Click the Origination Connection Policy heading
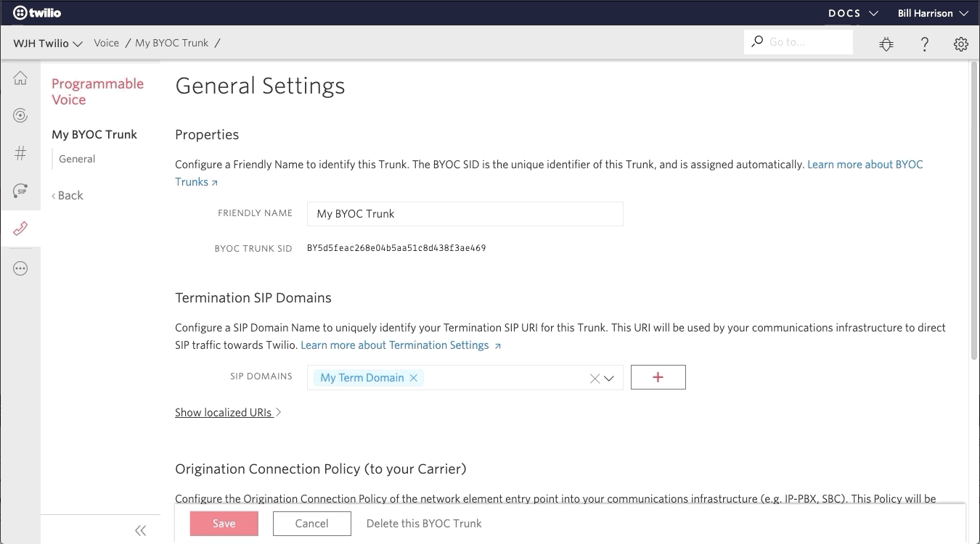 tap(321, 469)
